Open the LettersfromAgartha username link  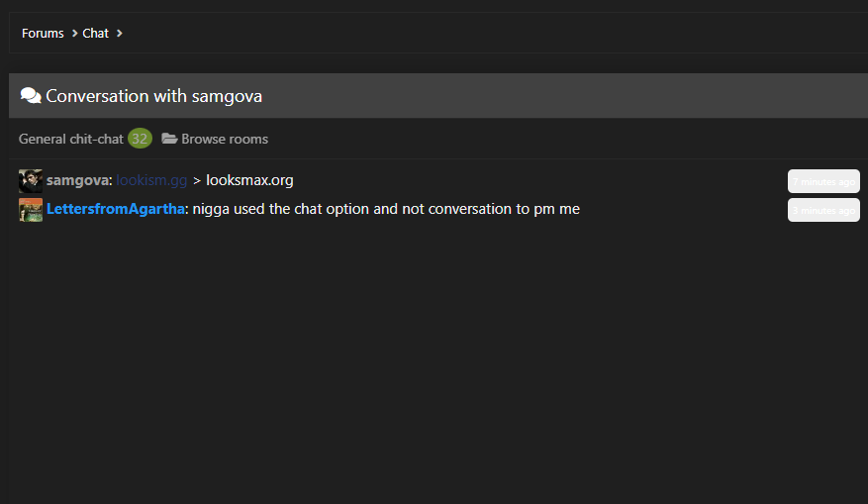(115, 209)
